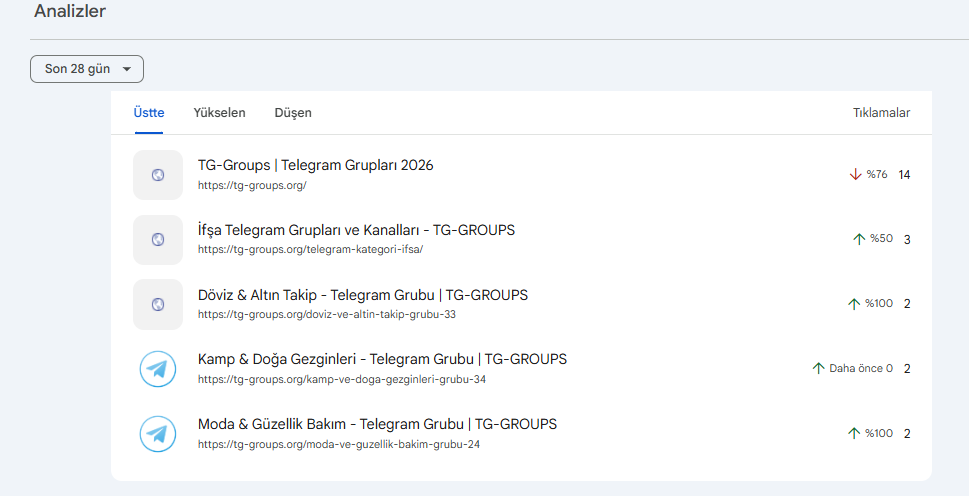Click green up arrow beside Daha önce 0

(x=818, y=369)
